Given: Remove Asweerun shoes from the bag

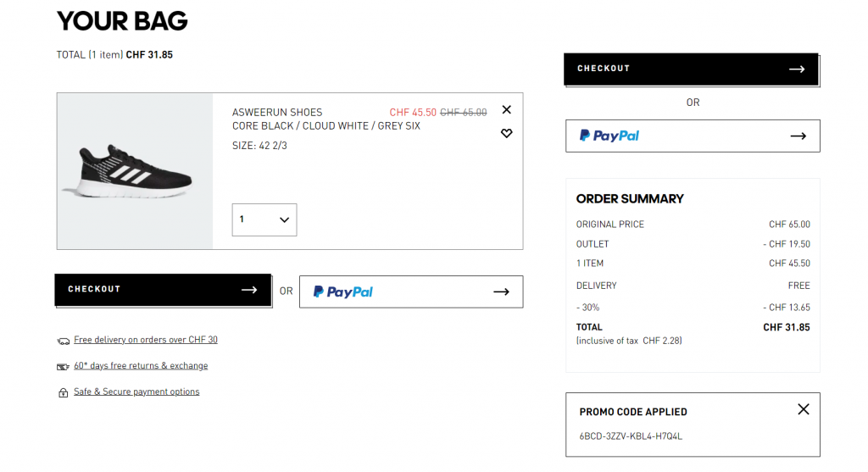Looking at the screenshot, I should click(x=507, y=109).
